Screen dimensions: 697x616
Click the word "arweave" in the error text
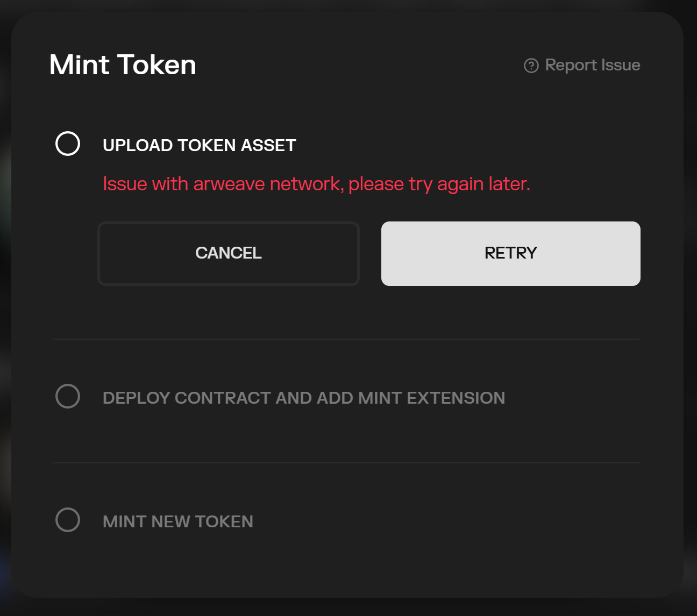(x=229, y=184)
